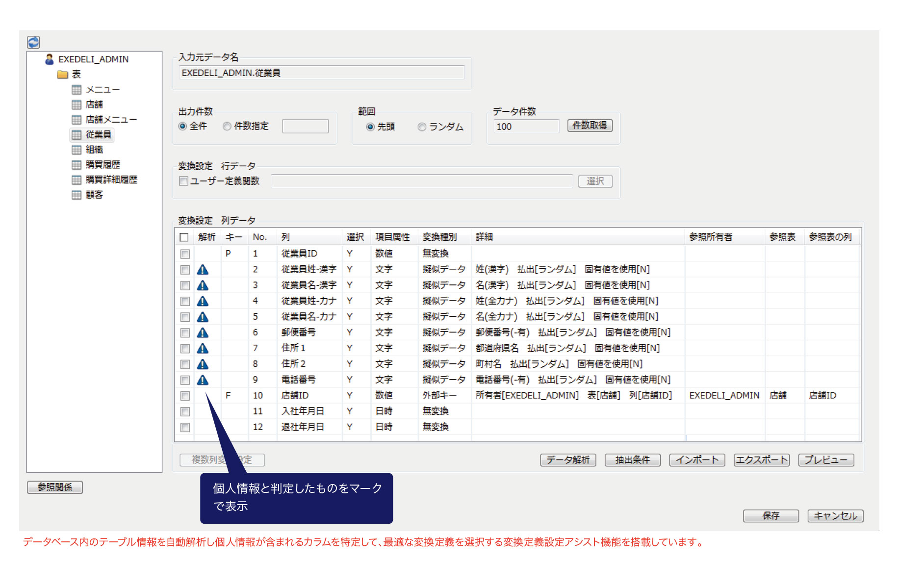Select the 先頭 range radio button

click(370, 127)
